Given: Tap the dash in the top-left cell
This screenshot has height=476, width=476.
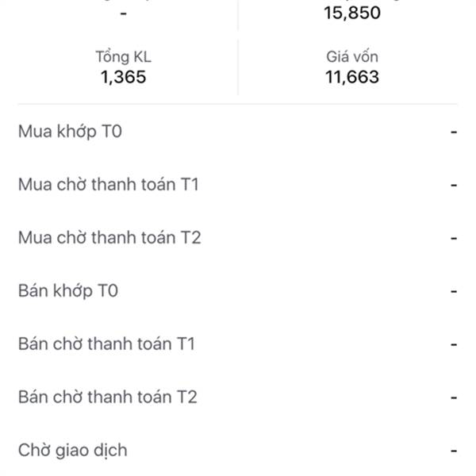Looking at the screenshot, I should coord(123,13).
